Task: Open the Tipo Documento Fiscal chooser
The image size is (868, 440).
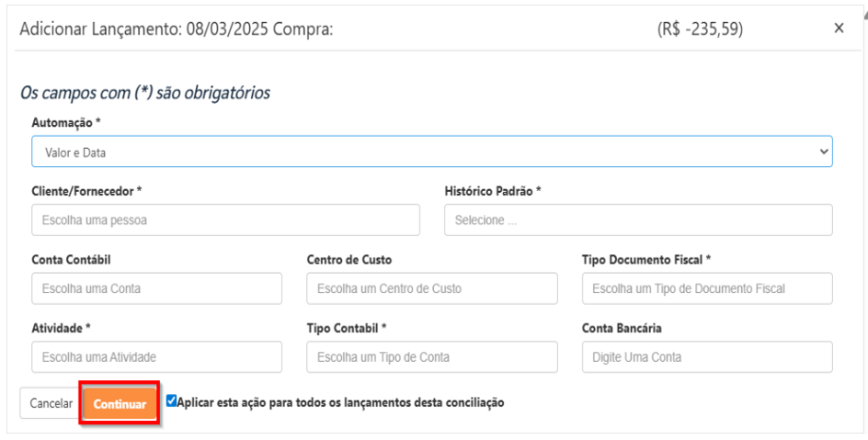Action: [x=706, y=288]
